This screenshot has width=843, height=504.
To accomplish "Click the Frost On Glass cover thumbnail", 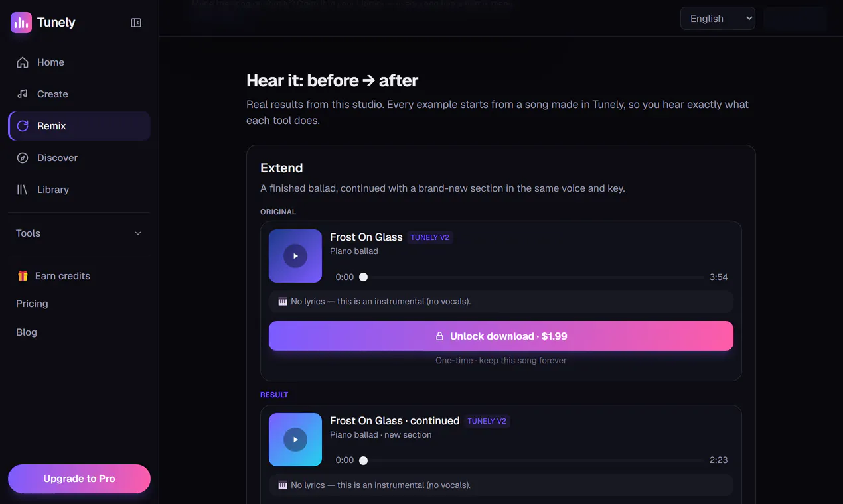I will [295, 256].
